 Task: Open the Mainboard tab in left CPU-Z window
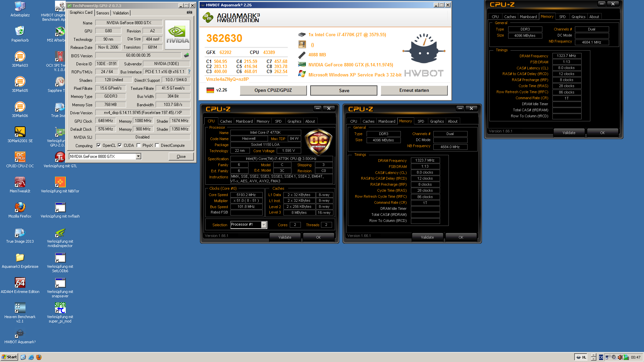click(244, 121)
